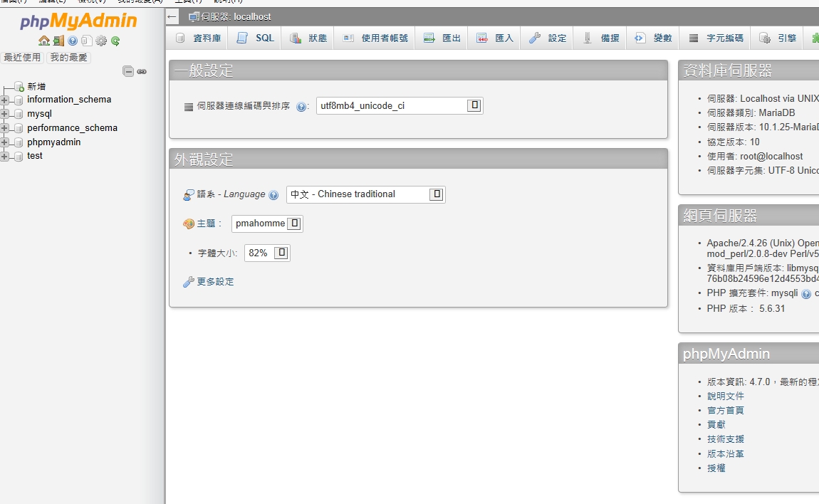Open the 匯入 import tab
The image size is (819, 504).
[495, 38]
